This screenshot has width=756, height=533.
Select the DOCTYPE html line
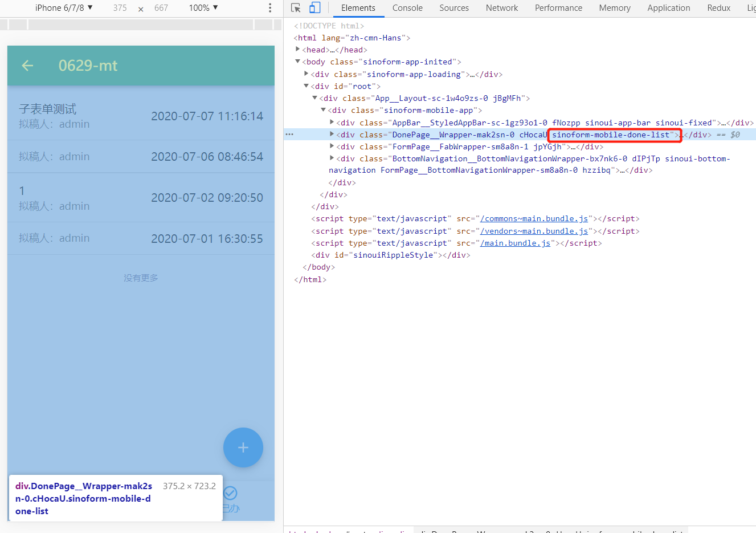pos(329,26)
